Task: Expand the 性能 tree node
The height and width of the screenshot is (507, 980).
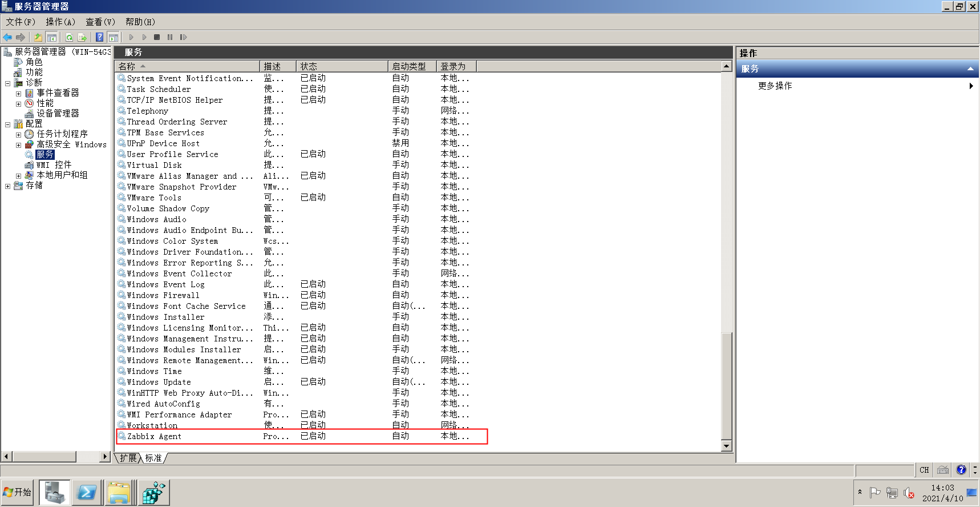Action: click(x=18, y=103)
